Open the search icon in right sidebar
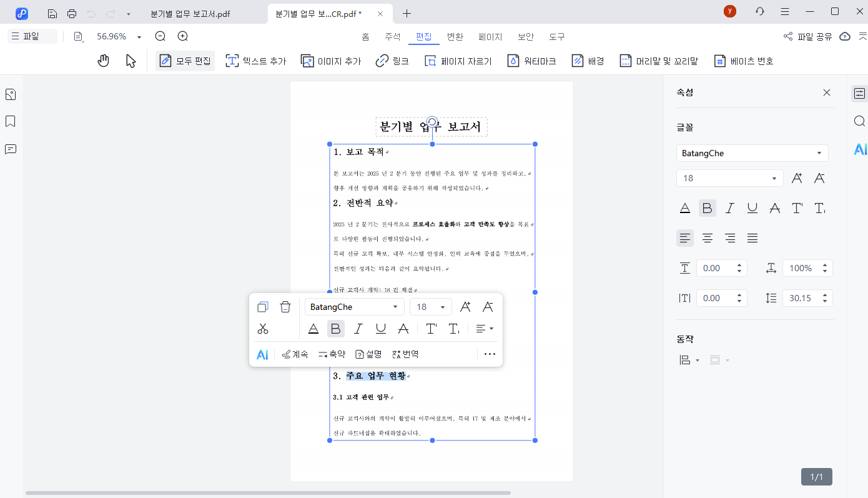The image size is (868, 498). point(860,121)
